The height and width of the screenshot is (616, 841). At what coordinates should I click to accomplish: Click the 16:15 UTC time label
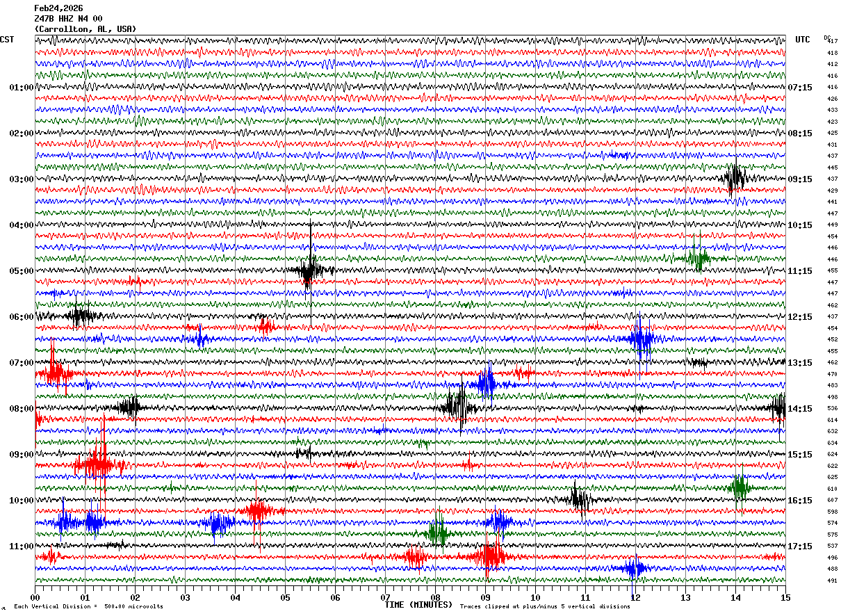coord(800,501)
